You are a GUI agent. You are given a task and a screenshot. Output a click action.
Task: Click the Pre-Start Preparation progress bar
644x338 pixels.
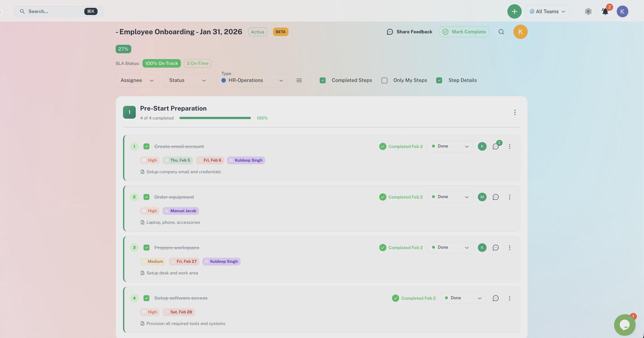pos(215,118)
